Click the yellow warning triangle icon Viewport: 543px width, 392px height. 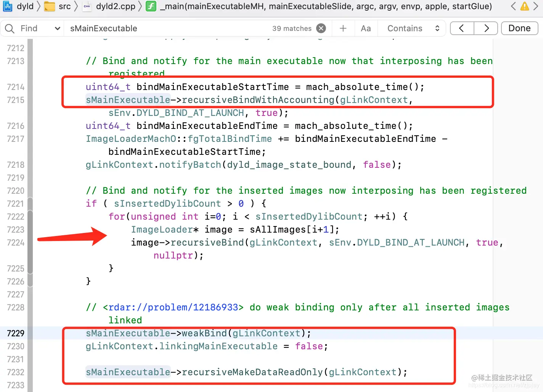pyautogui.click(x=525, y=6)
